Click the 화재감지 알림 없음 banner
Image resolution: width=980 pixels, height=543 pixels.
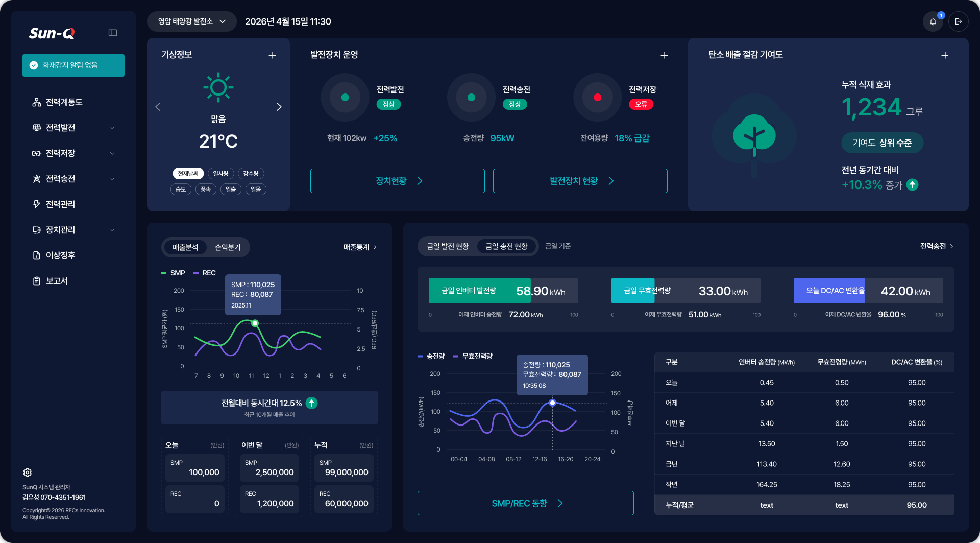(73, 65)
